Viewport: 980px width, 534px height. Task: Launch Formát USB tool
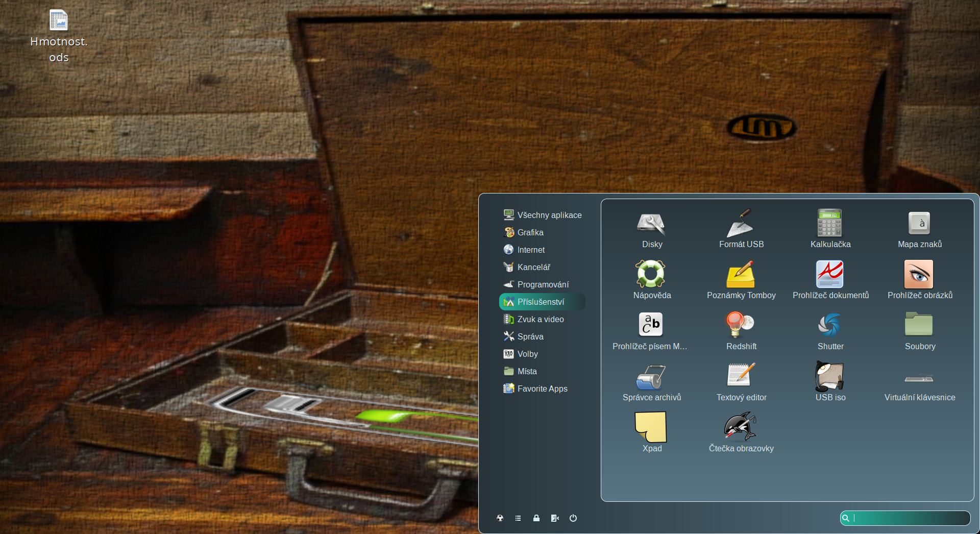coord(741,228)
